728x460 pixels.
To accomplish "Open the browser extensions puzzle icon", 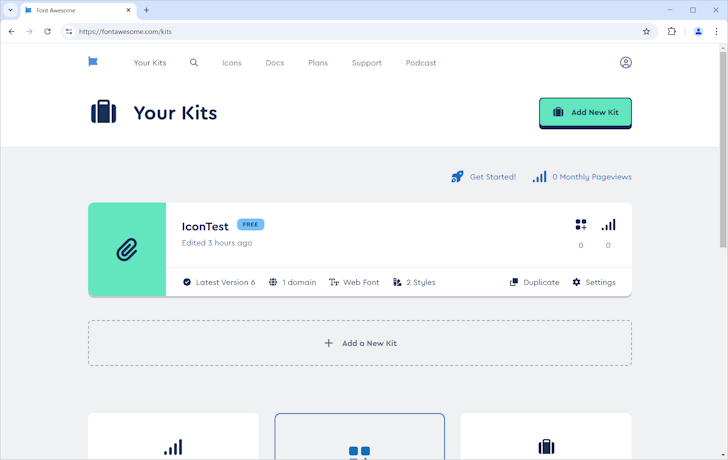I will 672,31.
